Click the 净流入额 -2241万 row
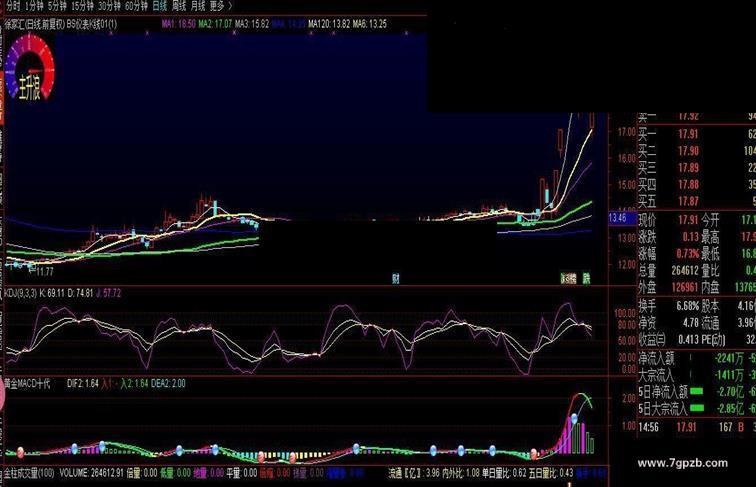Image resolution: width=756 pixels, height=487 pixels. click(697, 358)
